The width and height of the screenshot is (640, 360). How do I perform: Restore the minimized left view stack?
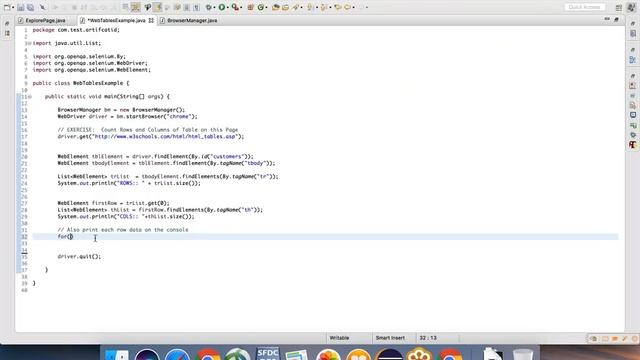pyautogui.click(x=7, y=24)
